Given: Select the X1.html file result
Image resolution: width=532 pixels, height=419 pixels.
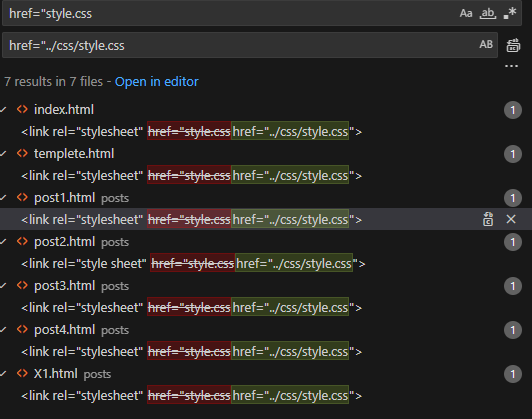Looking at the screenshot, I should pyautogui.click(x=56, y=374).
